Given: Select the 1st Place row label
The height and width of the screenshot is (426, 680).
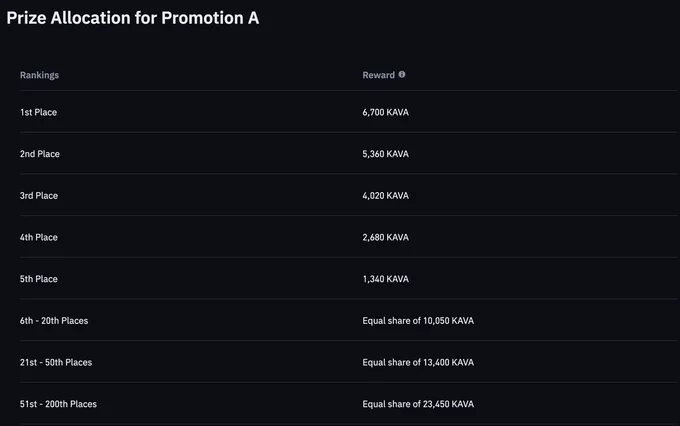Looking at the screenshot, I should pyautogui.click(x=38, y=112).
